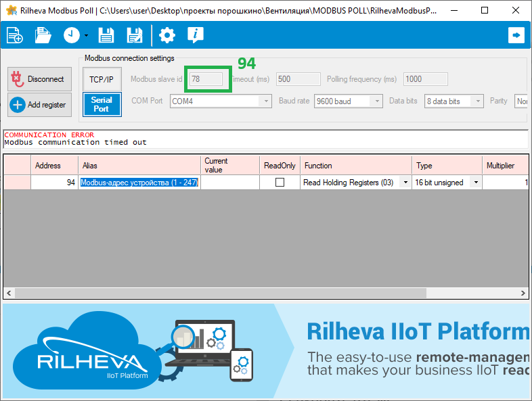Click the arrow icon at toolbar right
Image resolution: width=532 pixels, height=401 pixels.
(x=516, y=36)
